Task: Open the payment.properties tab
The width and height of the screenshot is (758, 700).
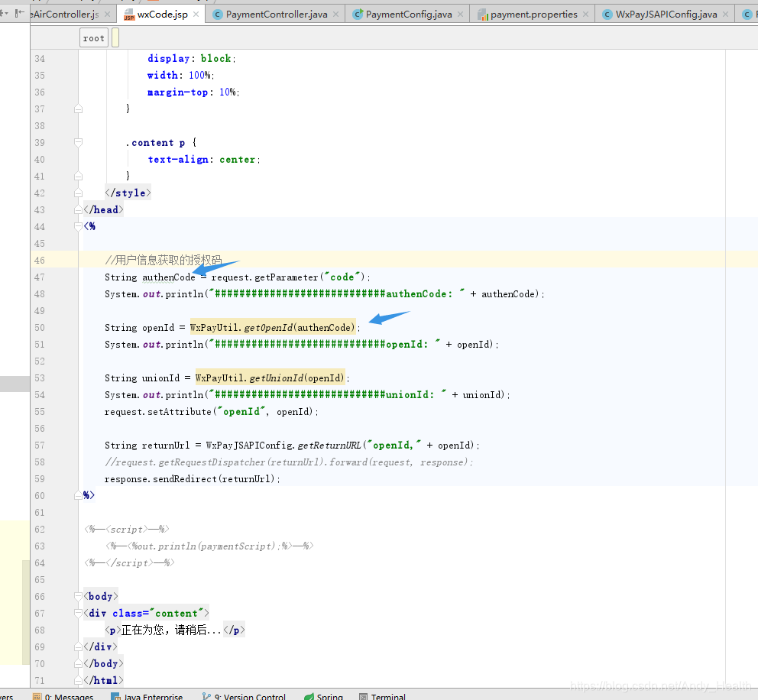Action: 533,15
